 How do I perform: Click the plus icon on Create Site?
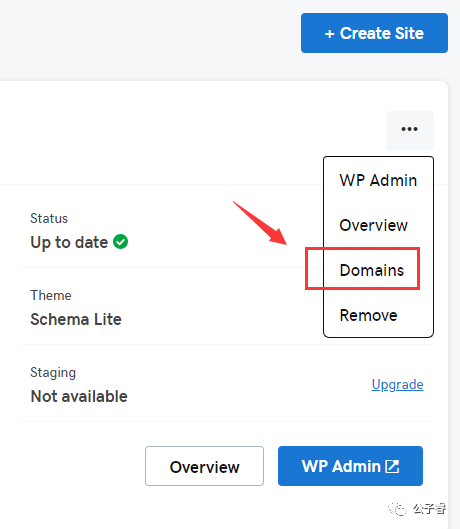coord(329,34)
